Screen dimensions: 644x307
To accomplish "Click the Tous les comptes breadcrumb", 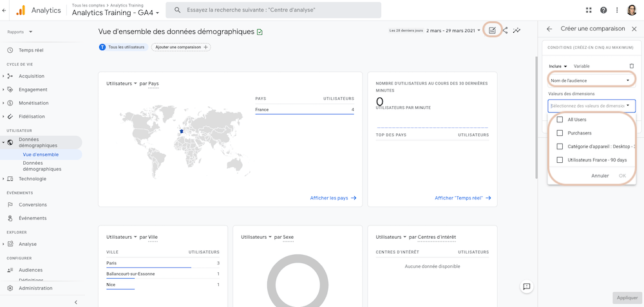I will 90,5.
